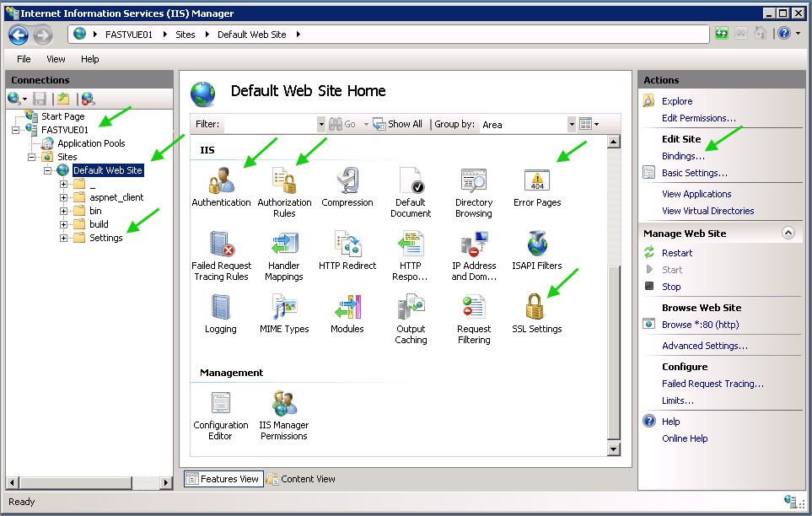This screenshot has width=812, height=516.
Task: Open ISAPI Filters feature
Action: coord(537,250)
